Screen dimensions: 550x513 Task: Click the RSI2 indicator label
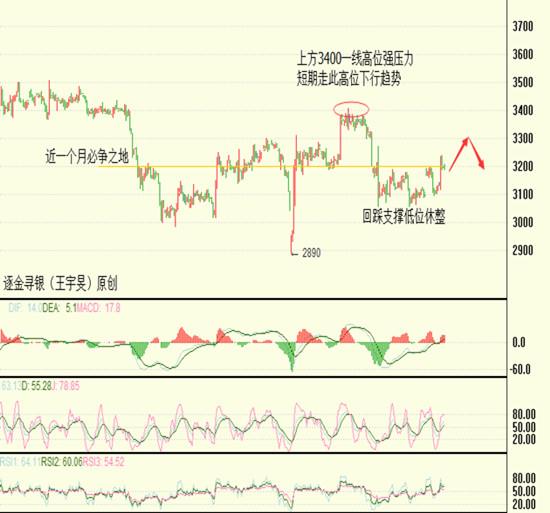61,461
